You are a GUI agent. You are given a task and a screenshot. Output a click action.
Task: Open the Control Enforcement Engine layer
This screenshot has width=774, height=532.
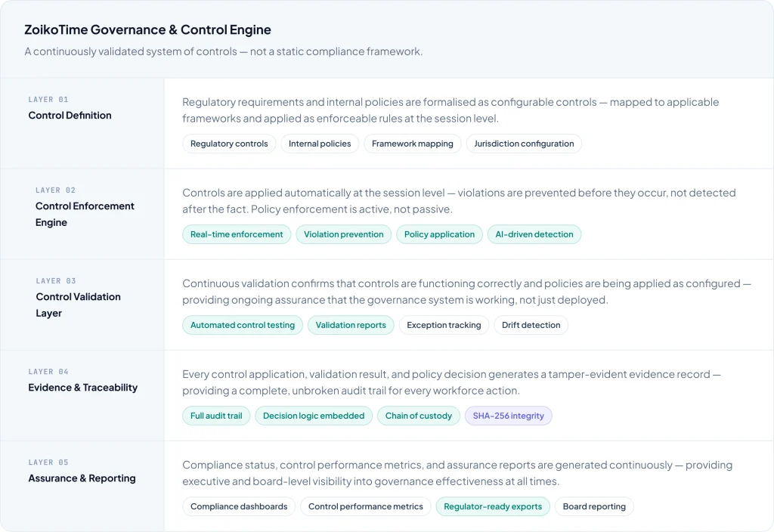tap(85, 214)
